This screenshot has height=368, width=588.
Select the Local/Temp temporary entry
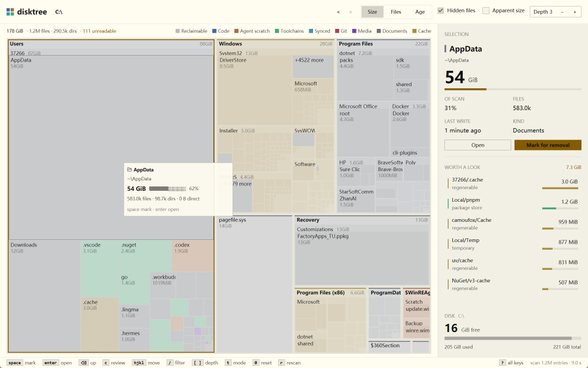(513, 244)
